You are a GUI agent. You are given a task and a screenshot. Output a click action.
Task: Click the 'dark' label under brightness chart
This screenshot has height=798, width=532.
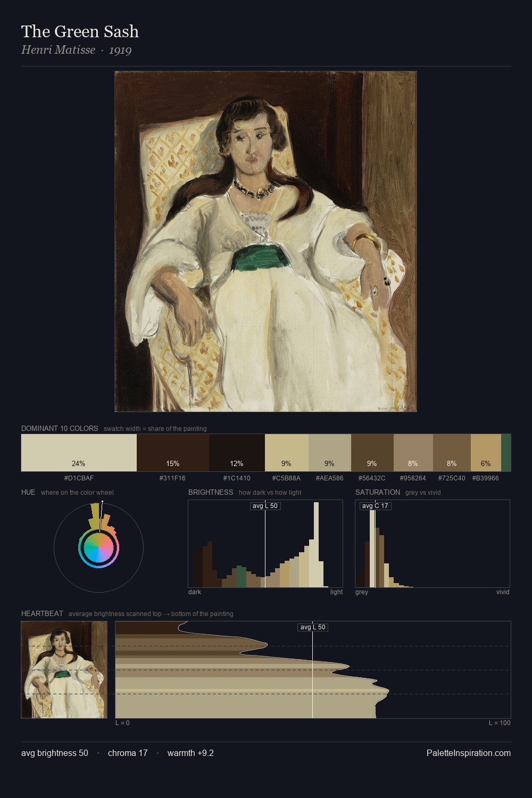(x=195, y=592)
